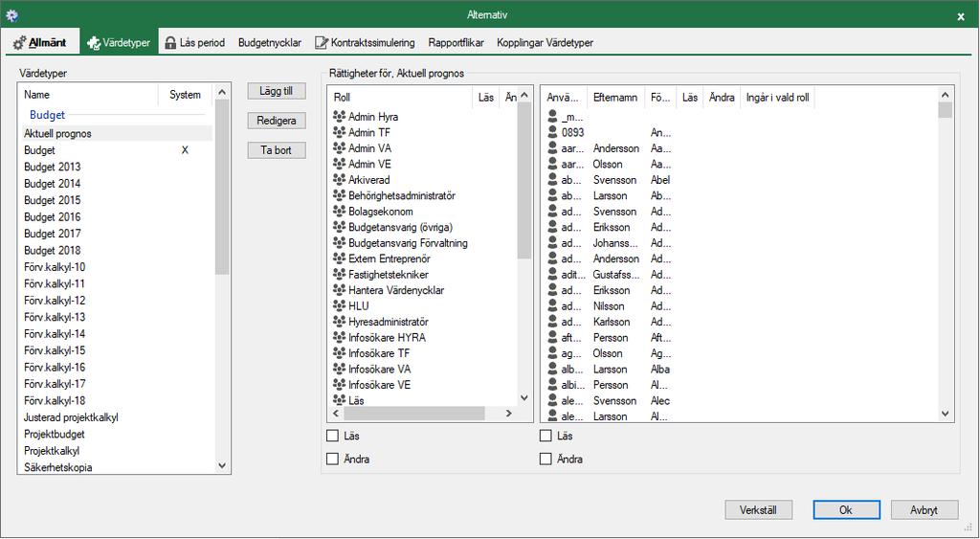
Task: Sort users by Efternamn column header
Action: coord(615,97)
